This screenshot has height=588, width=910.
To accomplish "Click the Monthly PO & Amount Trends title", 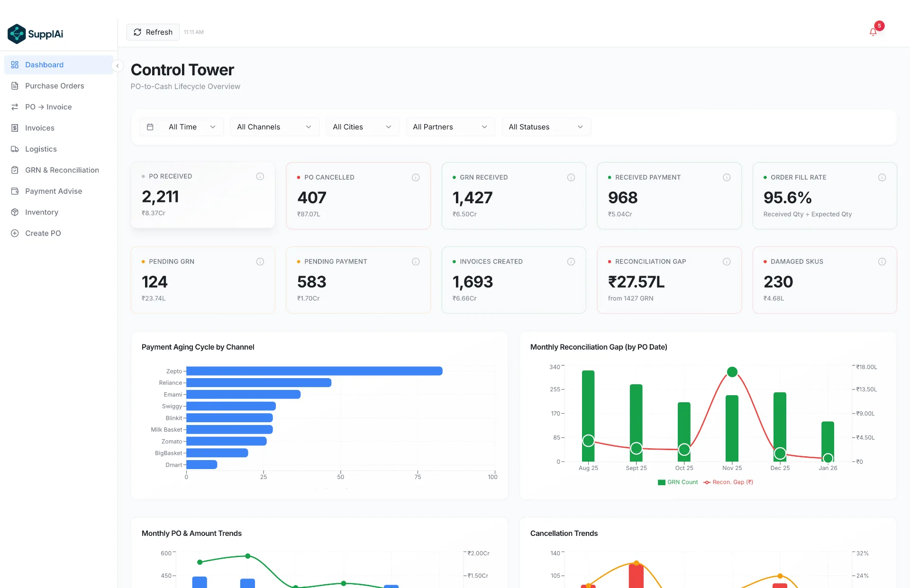I will (x=191, y=534).
